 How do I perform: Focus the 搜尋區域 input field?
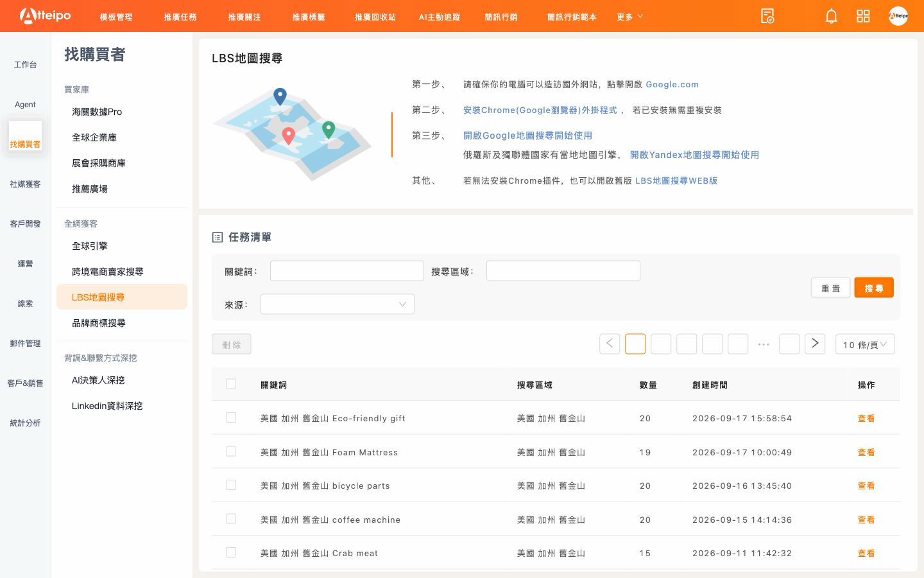point(563,271)
